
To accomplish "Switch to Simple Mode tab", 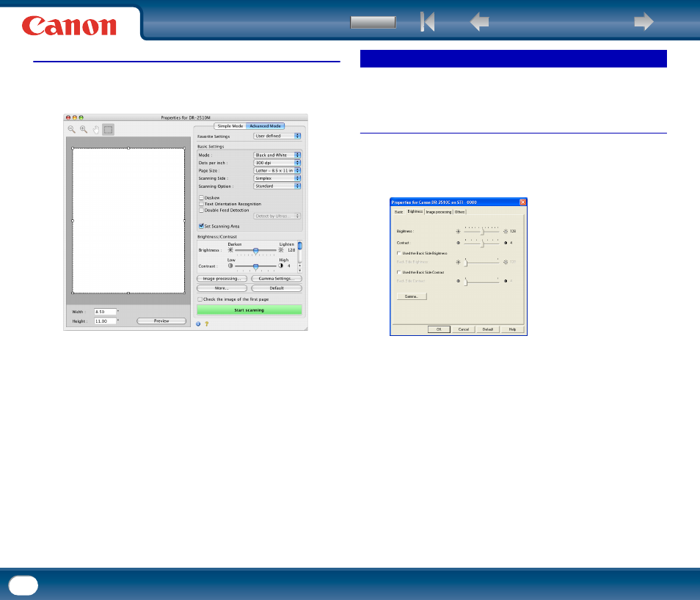I will tap(230, 126).
